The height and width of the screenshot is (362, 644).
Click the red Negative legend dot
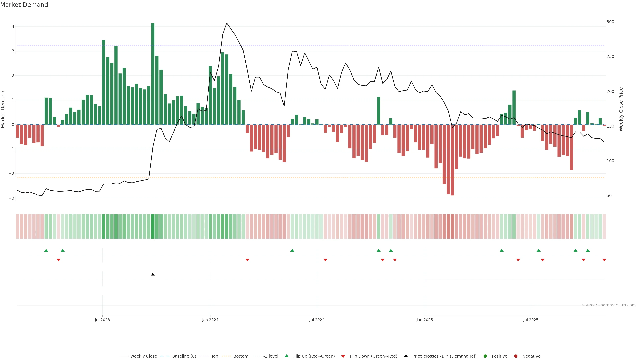point(516,356)
